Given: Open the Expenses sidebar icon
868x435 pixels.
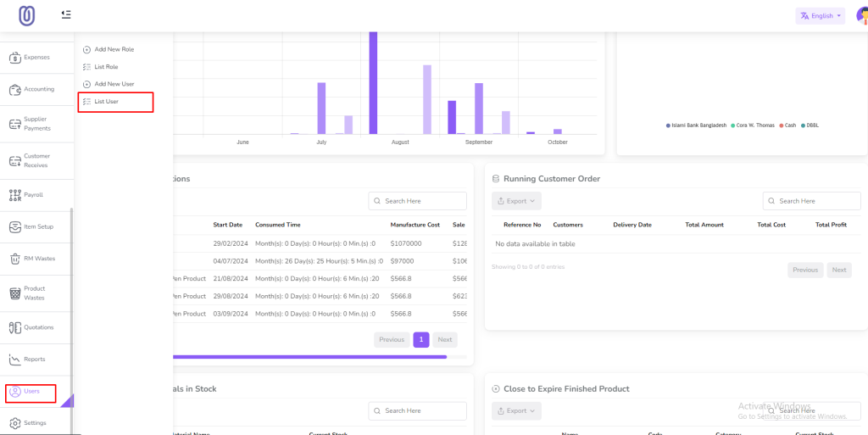Looking at the screenshot, I should pyautogui.click(x=15, y=57).
